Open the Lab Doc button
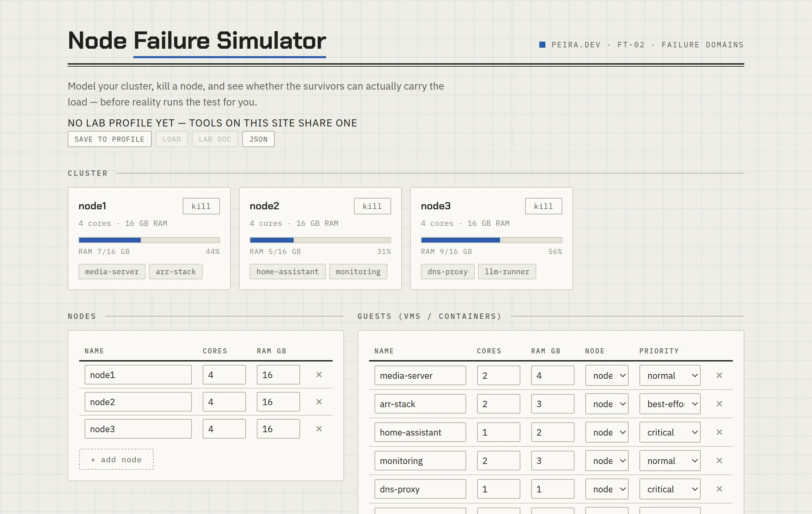 (x=215, y=139)
